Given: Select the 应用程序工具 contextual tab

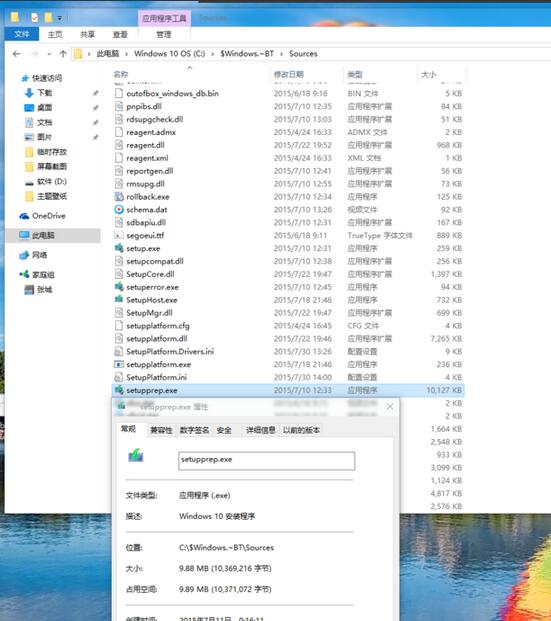Looking at the screenshot, I should coord(164,19).
